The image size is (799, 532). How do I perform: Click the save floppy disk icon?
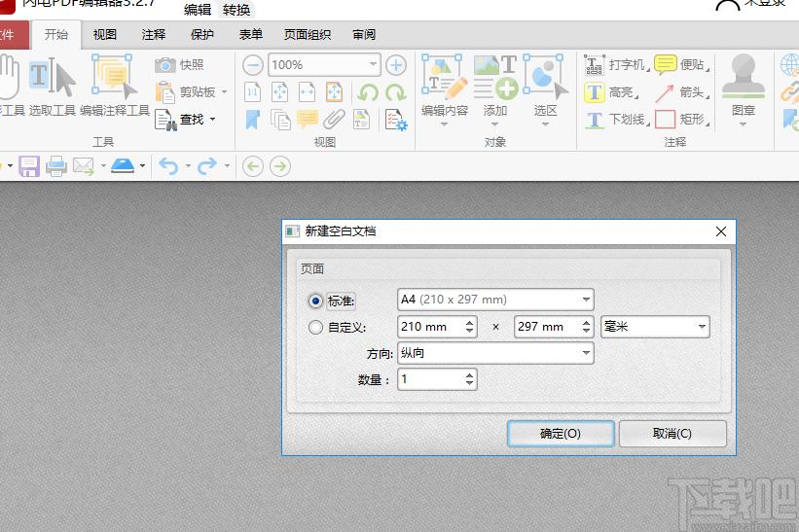(x=29, y=166)
